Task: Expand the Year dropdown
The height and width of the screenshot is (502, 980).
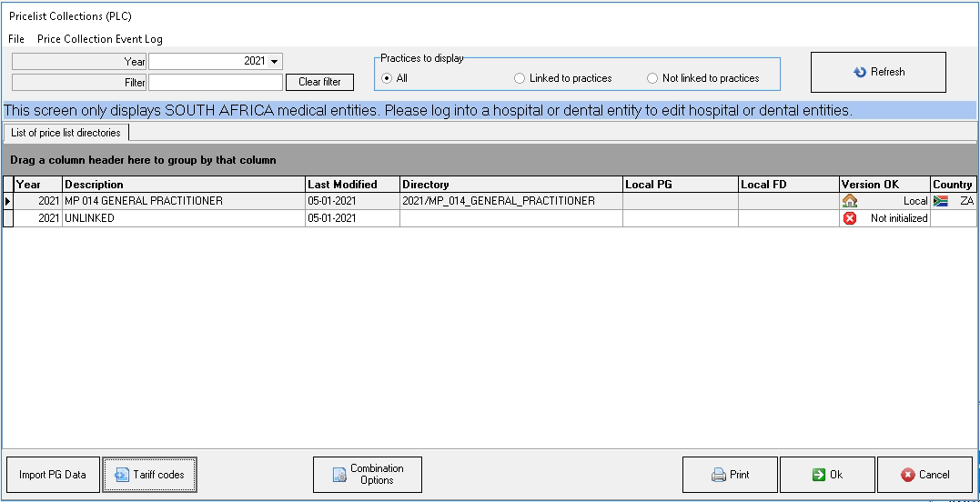Action: pos(275,61)
